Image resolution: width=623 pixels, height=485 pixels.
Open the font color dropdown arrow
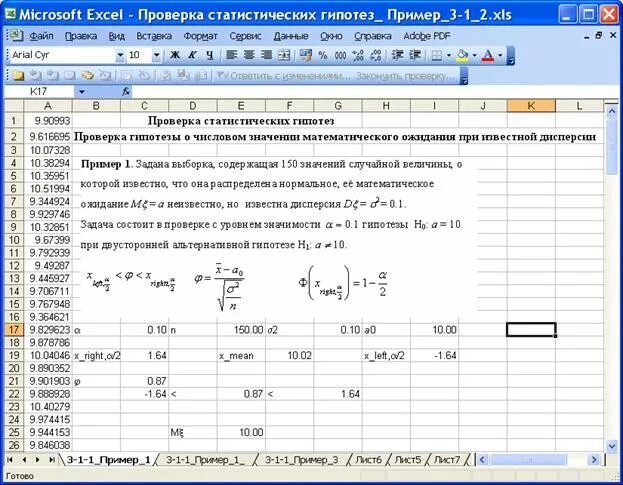pos(500,55)
